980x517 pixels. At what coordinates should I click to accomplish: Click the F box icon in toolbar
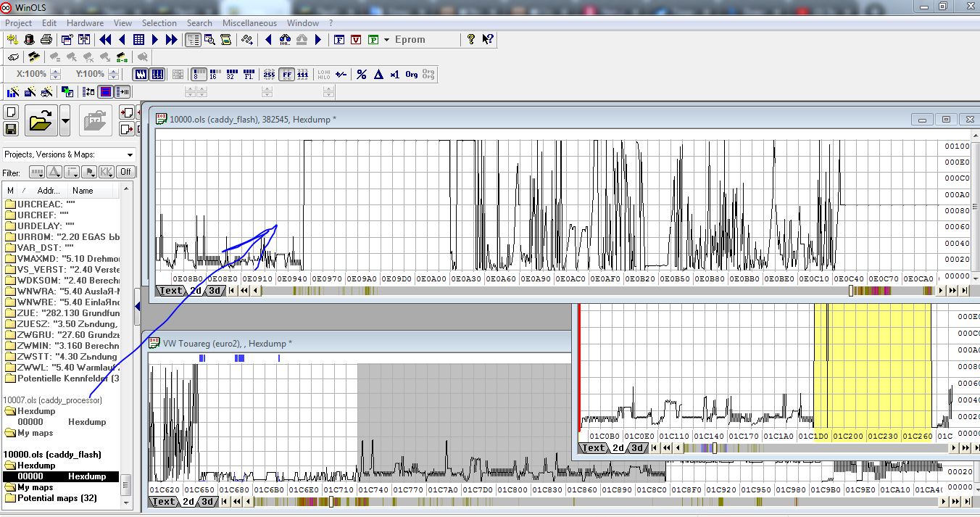point(339,40)
